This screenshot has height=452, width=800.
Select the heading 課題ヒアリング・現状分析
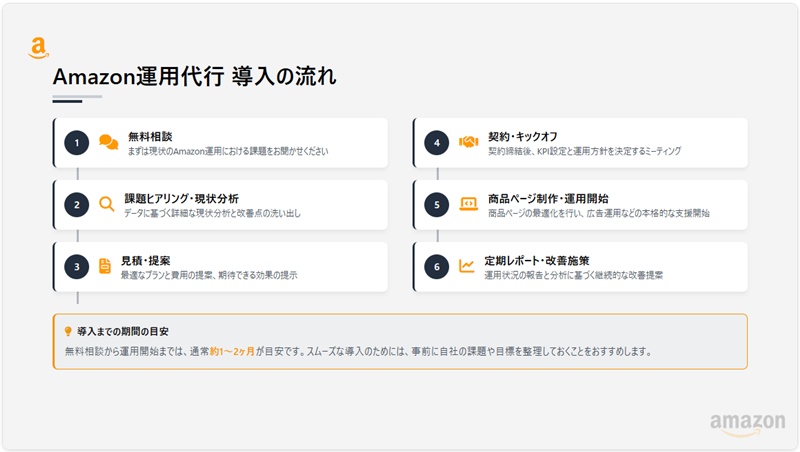[x=181, y=198]
